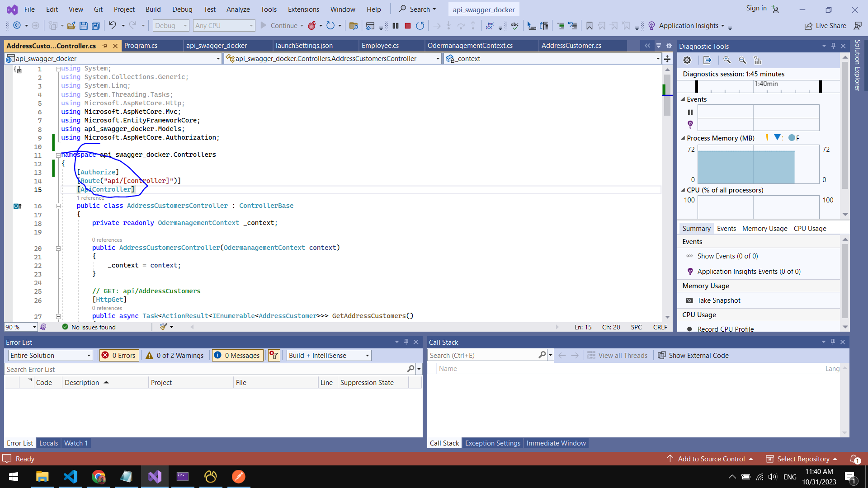Click the Hot Reload flame icon
Viewport: 868px width, 488px height.
[312, 26]
